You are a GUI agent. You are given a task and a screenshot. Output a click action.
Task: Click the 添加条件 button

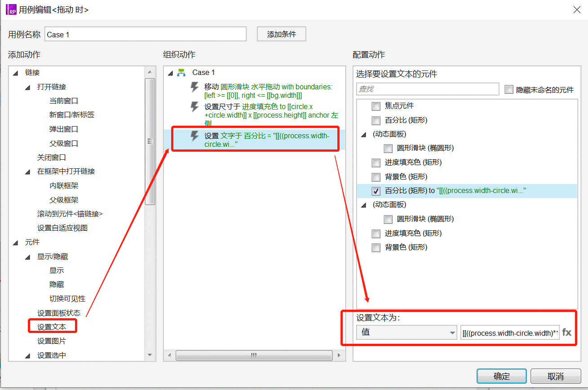(x=282, y=34)
